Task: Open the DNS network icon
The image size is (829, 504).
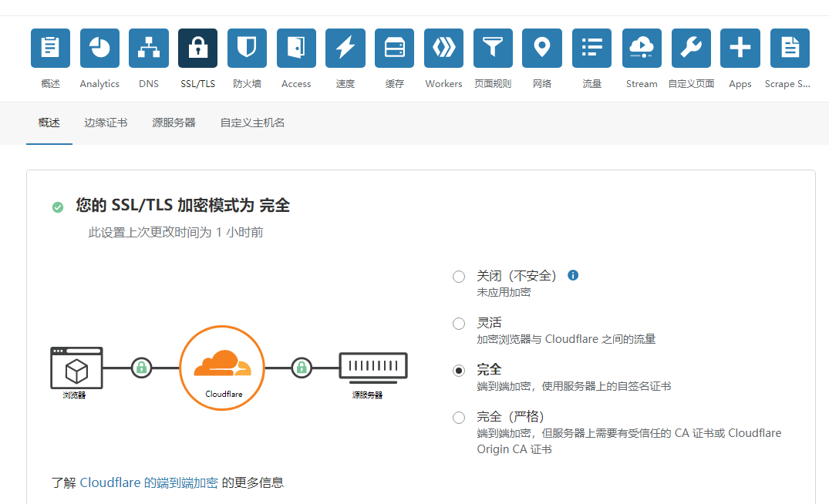Action: tap(149, 48)
